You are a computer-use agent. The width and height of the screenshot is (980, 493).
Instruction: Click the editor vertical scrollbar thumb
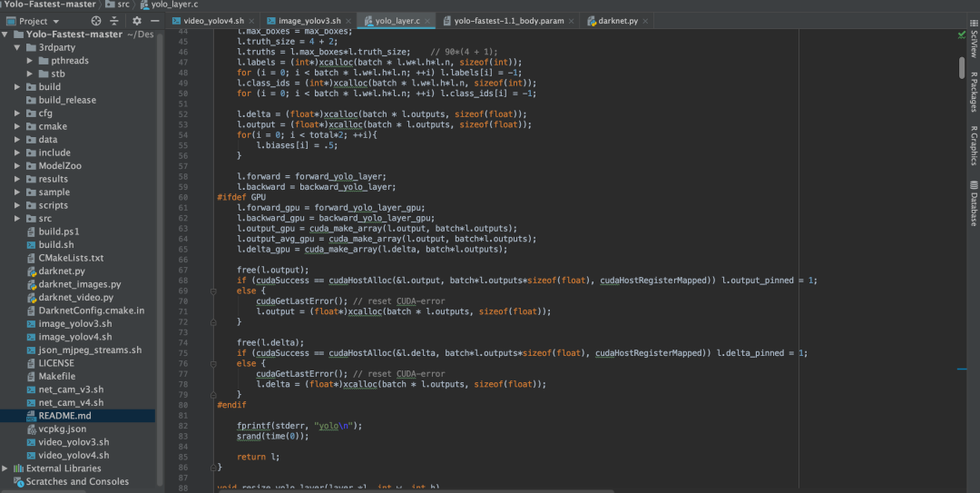click(961, 67)
